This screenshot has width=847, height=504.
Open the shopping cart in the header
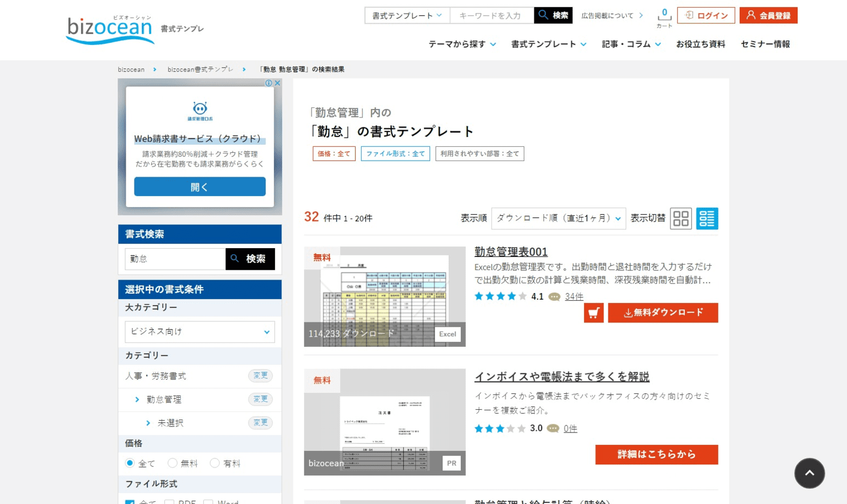click(x=664, y=16)
